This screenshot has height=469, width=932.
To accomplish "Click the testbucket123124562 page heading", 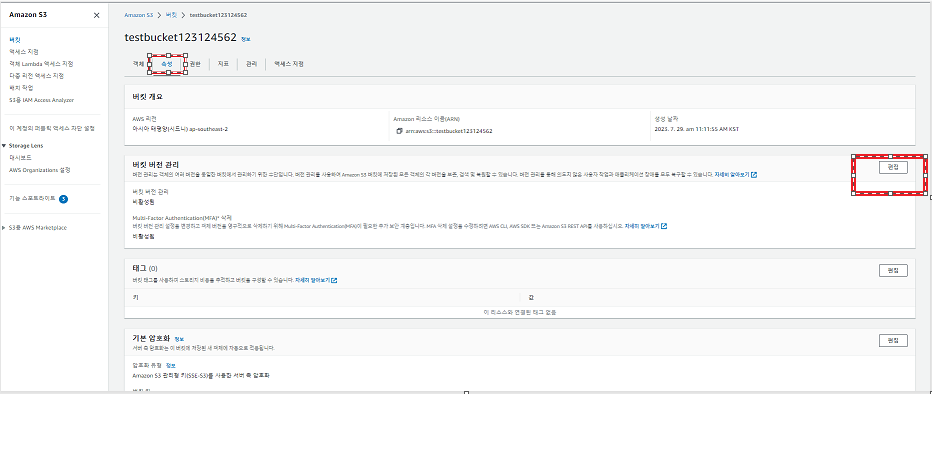I will pos(180,37).
